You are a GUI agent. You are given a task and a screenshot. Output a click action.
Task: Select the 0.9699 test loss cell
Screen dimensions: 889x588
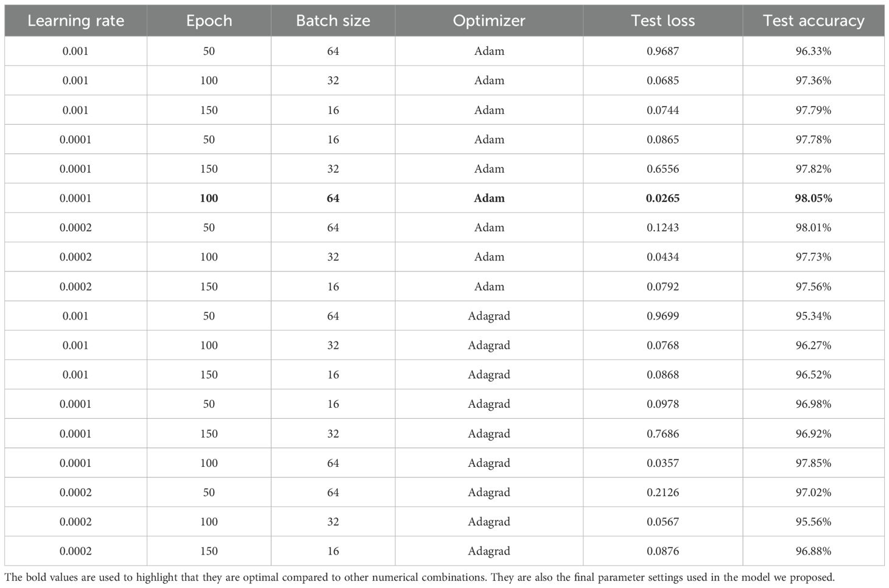click(662, 316)
